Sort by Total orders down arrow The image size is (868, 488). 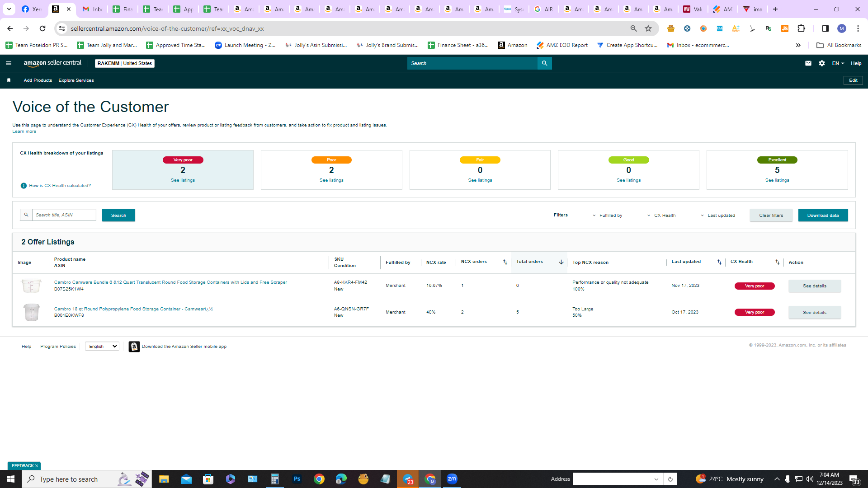[561, 262]
